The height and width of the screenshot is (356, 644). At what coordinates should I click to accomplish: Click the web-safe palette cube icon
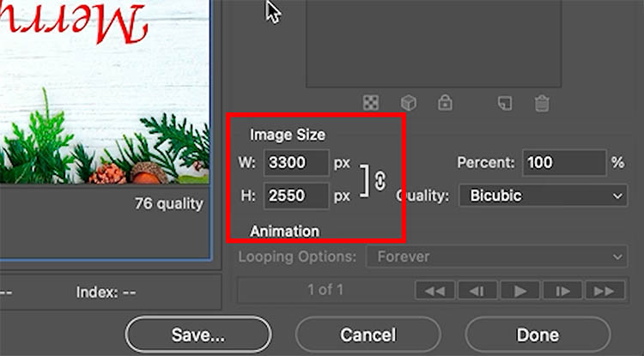tap(408, 103)
